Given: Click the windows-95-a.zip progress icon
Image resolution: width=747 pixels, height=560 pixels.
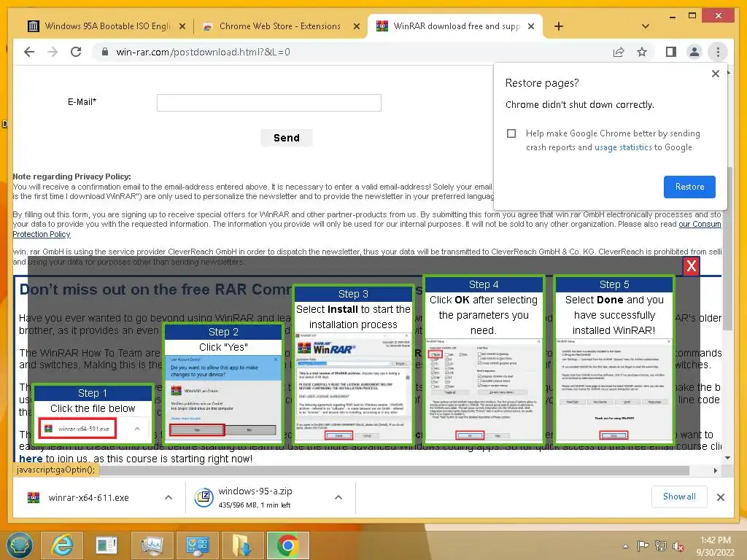Looking at the screenshot, I should (x=204, y=497).
